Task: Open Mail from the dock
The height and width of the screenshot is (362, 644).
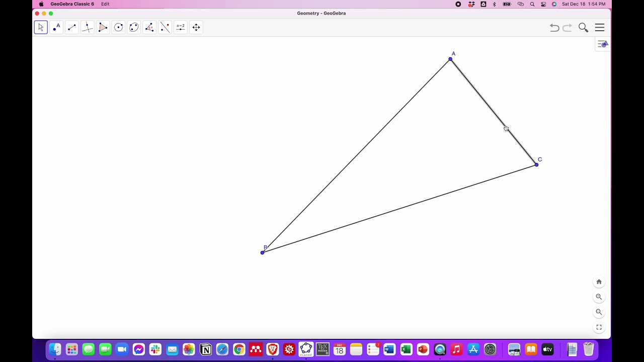Action: tap(172, 349)
